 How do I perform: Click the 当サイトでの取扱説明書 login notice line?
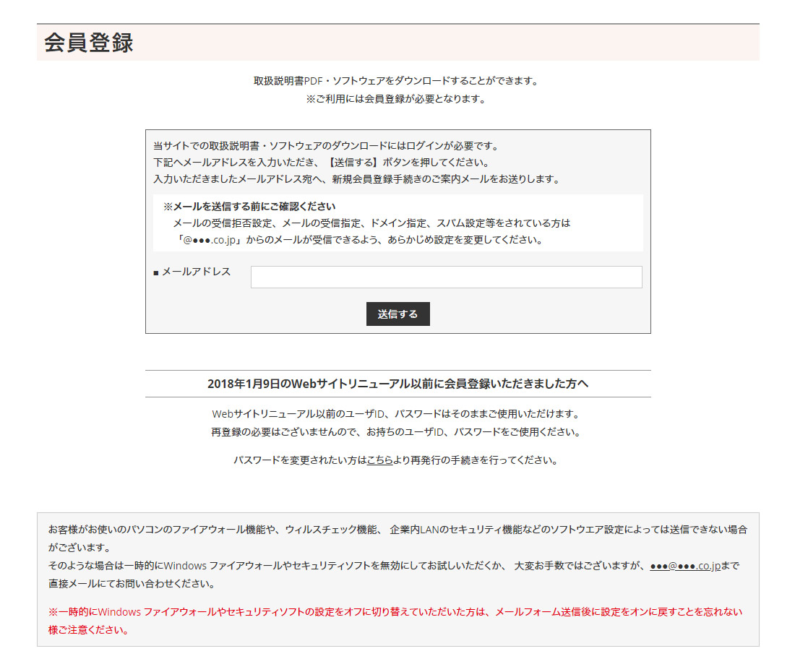(327, 146)
